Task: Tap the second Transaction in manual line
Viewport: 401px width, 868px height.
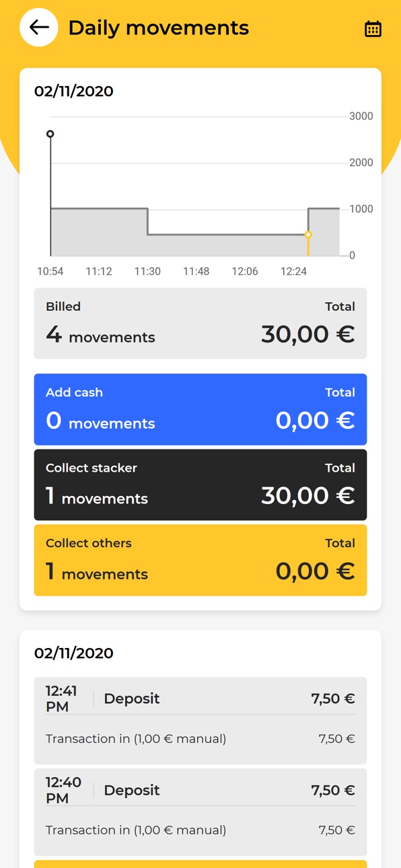Action: tap(136, 830)
